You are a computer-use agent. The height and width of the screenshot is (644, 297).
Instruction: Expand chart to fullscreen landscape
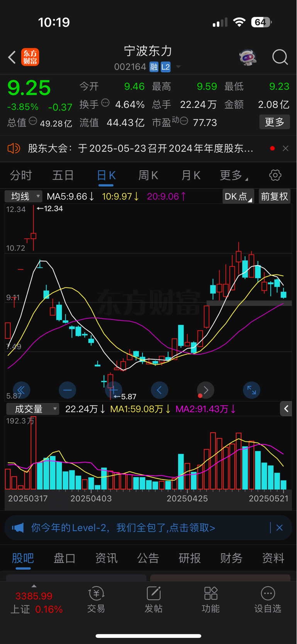pos(251,390)
